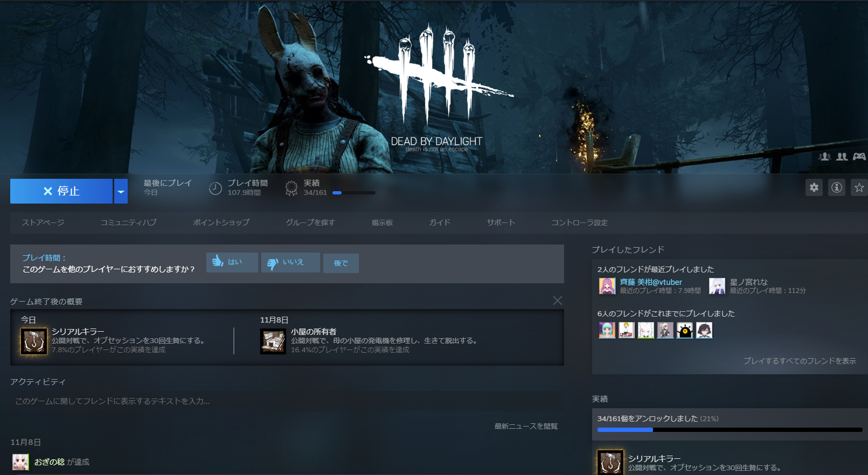Click 星ノ宮れな friend avatar
The width and height of the screenshot is (868, 475).
click(717, 286)
